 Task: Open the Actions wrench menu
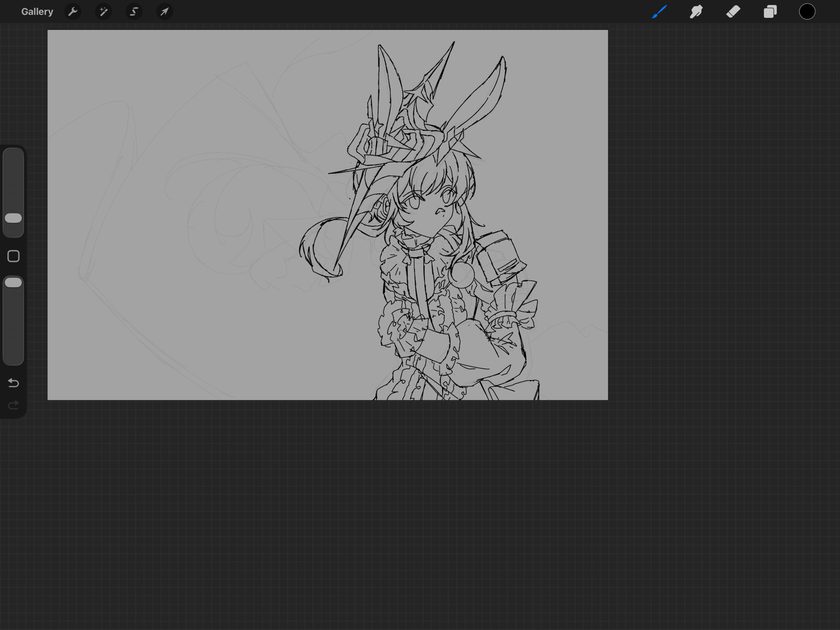[73, 12]
